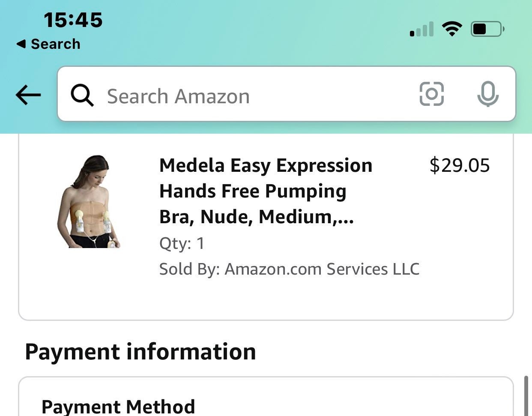The height and width of the screenshot is (416, 532).
Task: Tap the magnifying glass search icon
Action: point(82,95)
